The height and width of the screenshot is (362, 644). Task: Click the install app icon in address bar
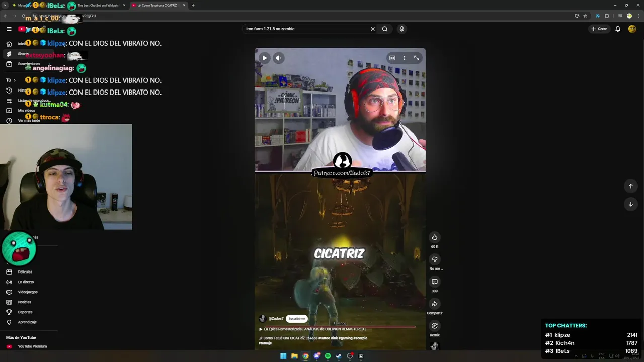(x=577, y=16)
